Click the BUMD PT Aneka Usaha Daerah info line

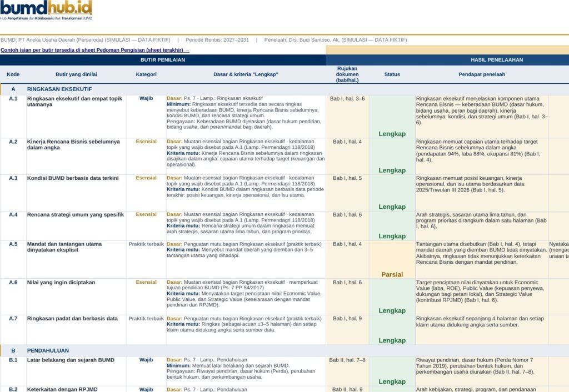pyautogui.click(x=203, y=40)
